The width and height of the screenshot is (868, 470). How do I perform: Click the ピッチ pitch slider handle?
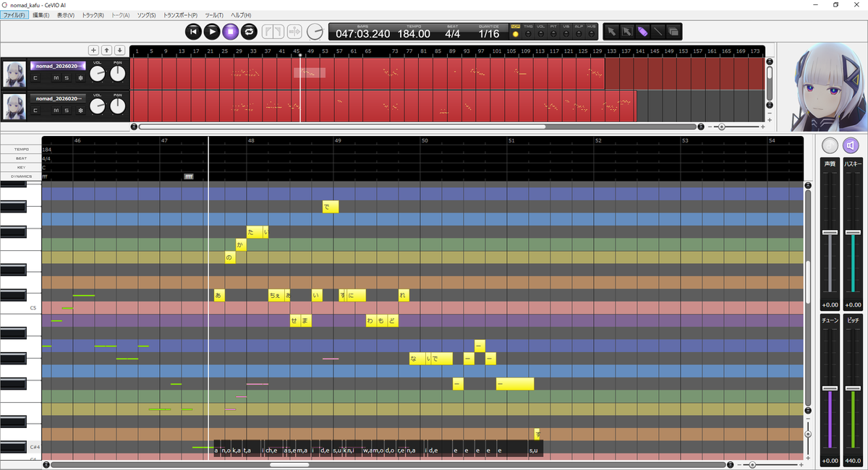point(854,389)
